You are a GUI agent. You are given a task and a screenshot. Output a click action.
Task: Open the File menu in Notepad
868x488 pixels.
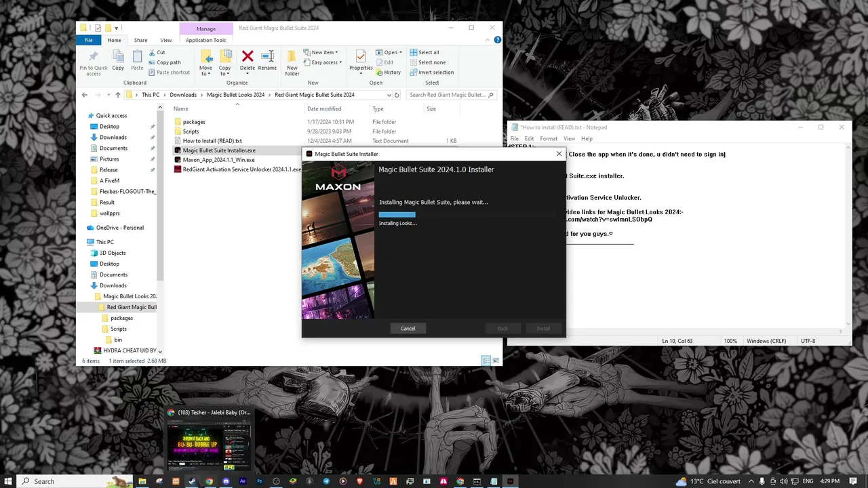514,138
